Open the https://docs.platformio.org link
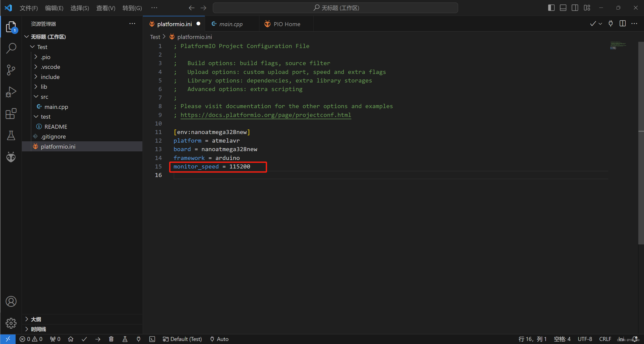This screenshot has width=644, height=344. coord(265,115)
